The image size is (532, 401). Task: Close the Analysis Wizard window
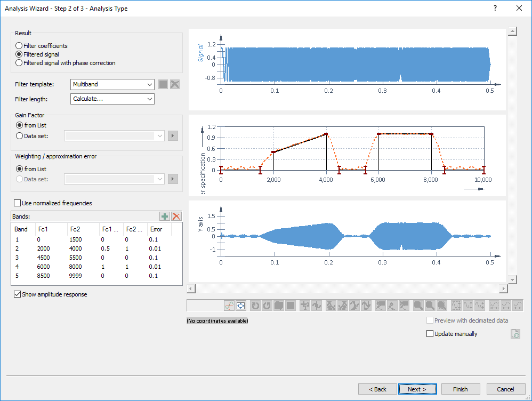click(x=519, y=8)
